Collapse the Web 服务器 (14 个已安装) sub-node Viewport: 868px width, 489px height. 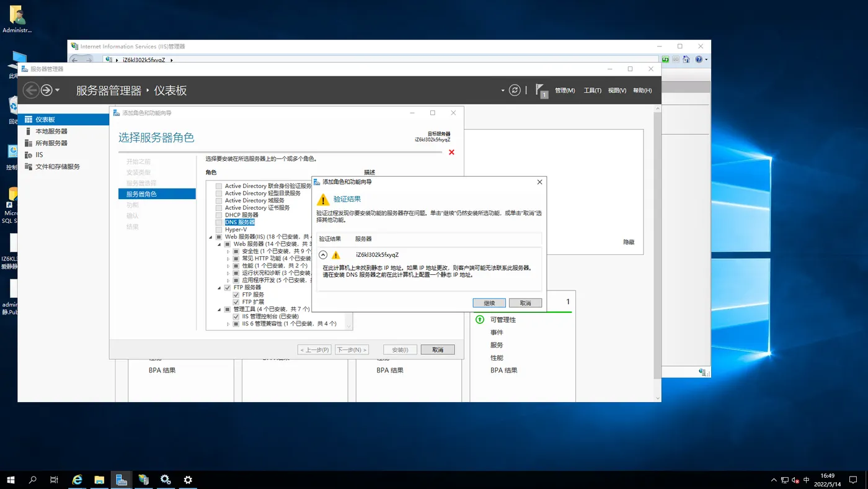[219, 244]
